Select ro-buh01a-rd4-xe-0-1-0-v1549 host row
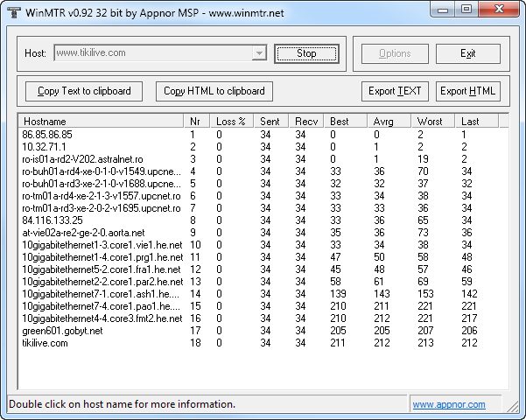This screenshot has height=420, width=526. 263,171
